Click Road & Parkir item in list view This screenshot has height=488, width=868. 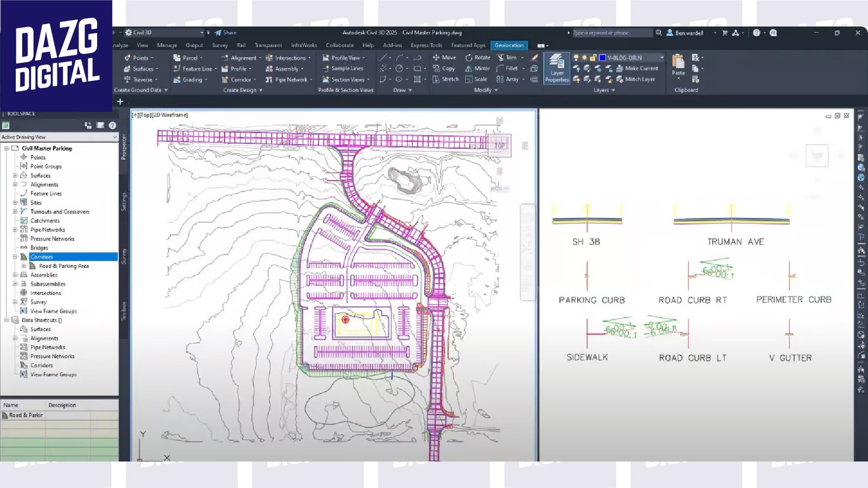(x=23, y=415)
